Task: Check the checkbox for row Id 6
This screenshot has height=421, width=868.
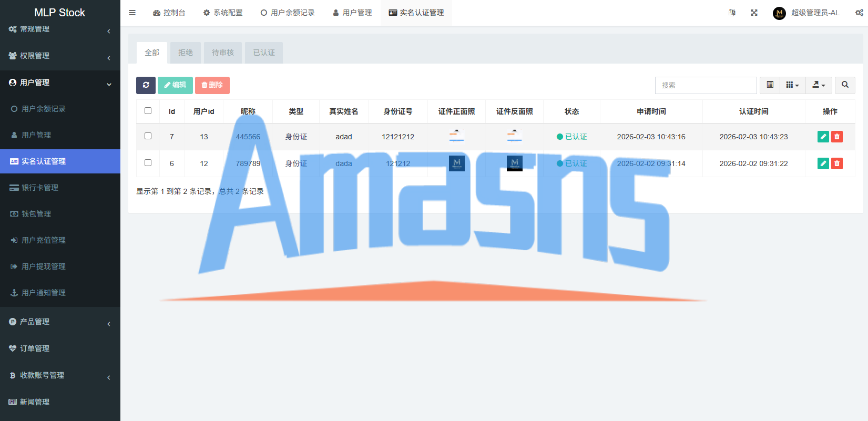Action: coord(148,163)
